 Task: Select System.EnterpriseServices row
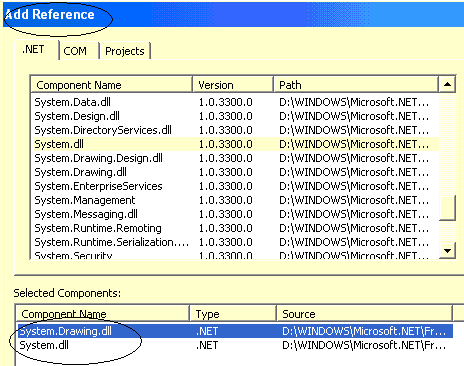tap(235, 186)
